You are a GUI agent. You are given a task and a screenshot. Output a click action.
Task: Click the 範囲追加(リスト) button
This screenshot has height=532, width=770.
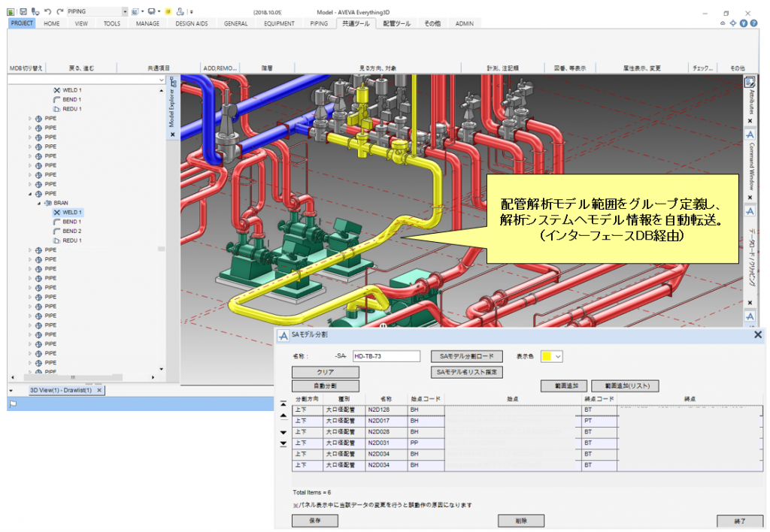click(x=625, y=385)
